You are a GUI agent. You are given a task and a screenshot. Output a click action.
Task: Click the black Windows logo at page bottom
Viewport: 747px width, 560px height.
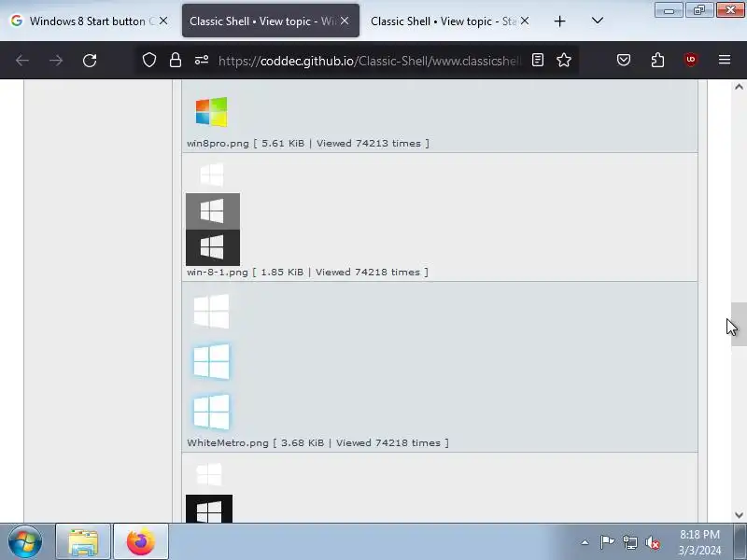[x=209, y=509]
